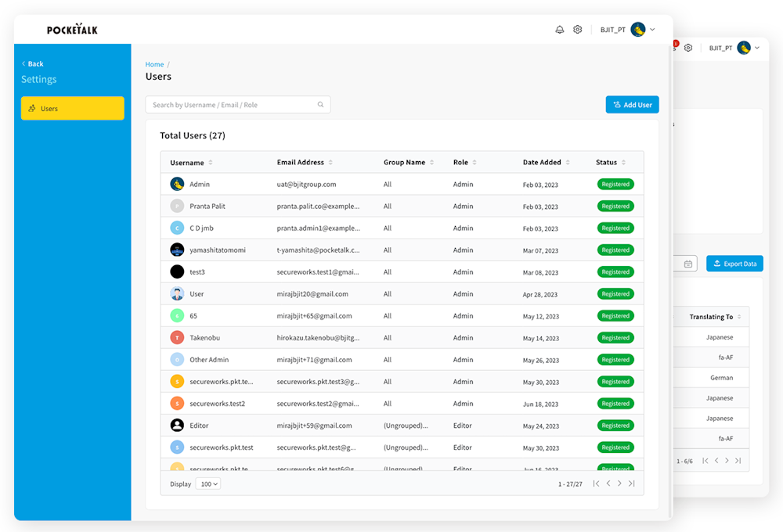Select the mirajbjit20@gmail.com email cell
This screenshot has width=783, height=532.
312,294
